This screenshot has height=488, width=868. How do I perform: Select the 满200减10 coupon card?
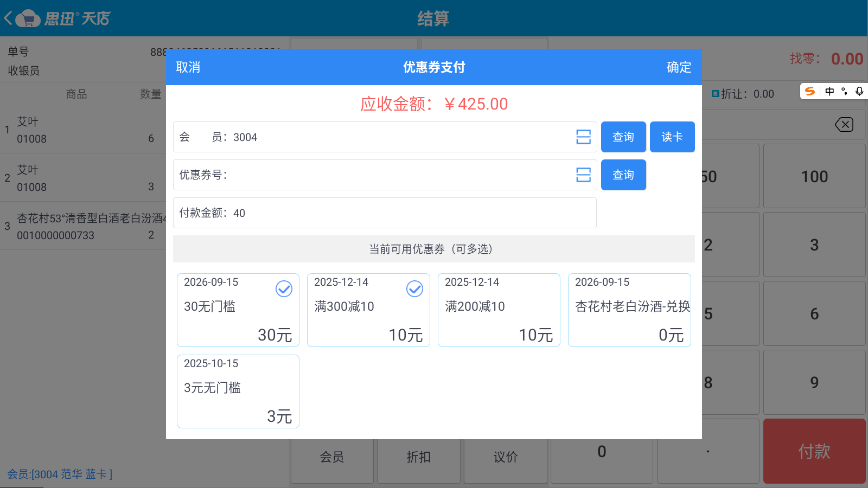[499, 310]
